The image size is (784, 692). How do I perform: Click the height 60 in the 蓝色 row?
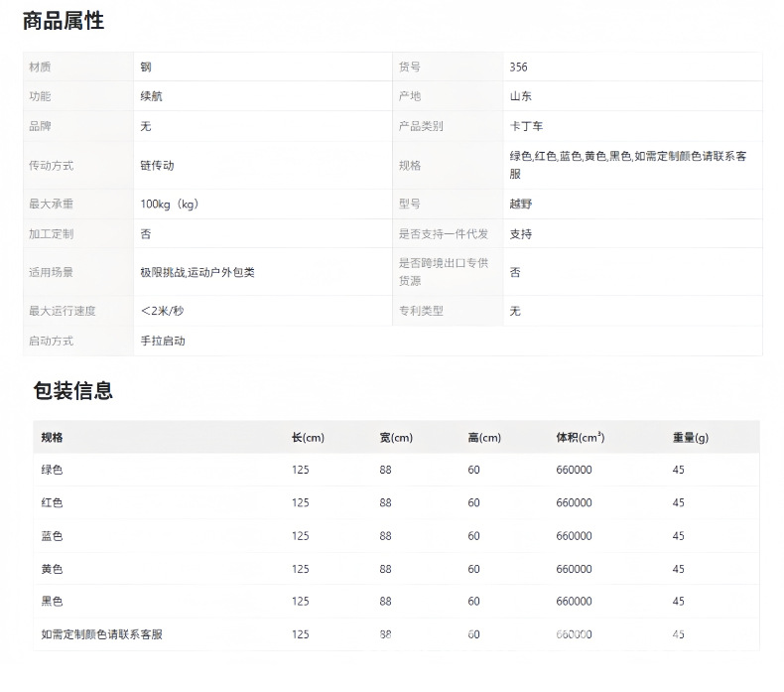click(x=473, y=536)
